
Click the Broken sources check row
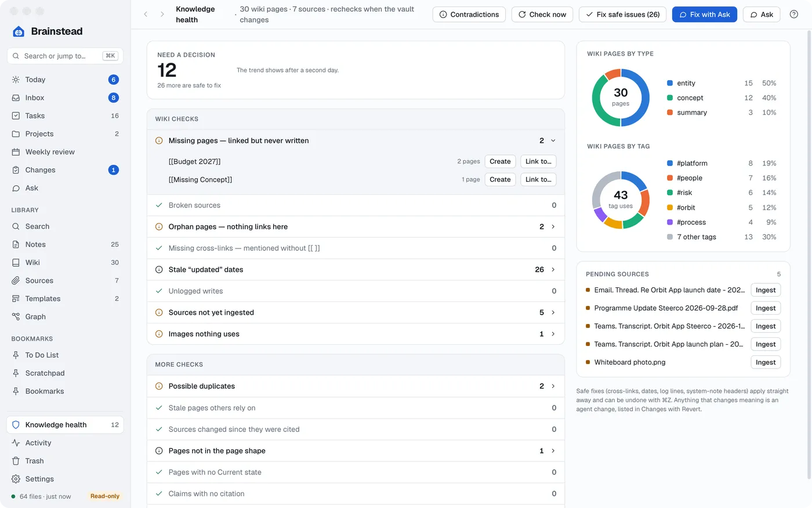[356, 205]
